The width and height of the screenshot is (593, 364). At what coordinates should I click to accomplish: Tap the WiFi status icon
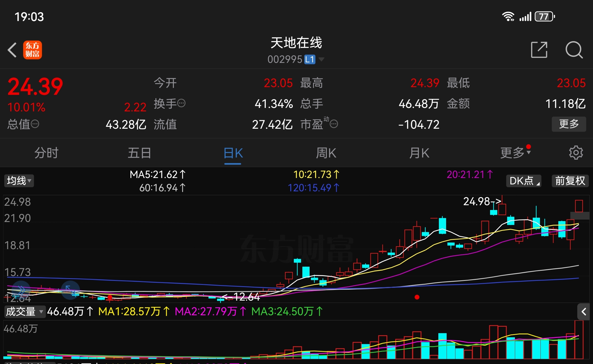(x=508, y=17)
